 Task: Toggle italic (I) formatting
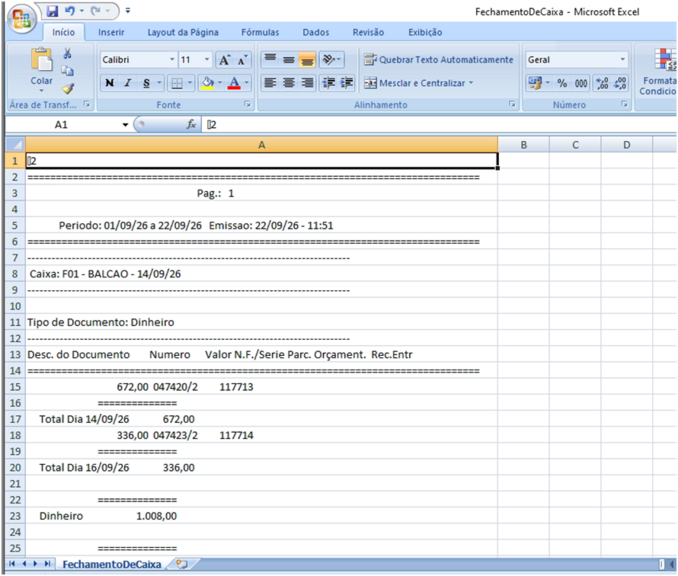[x=128, y=83]
